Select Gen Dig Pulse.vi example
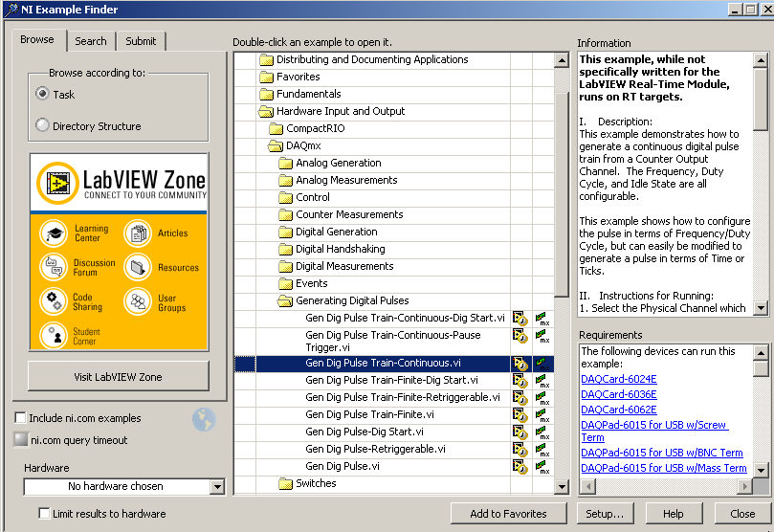Screen dimensions: 774x532 [394, 467]
